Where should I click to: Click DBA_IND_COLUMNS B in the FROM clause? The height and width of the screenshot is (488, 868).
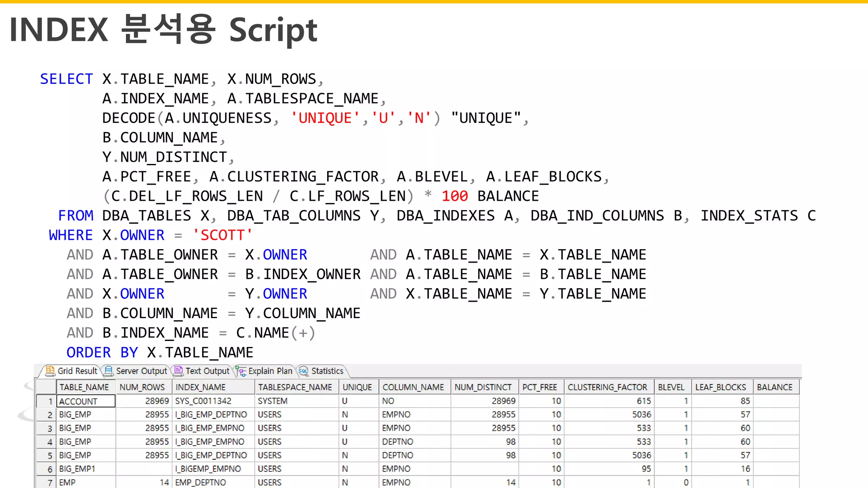click(x=606, y=216)
